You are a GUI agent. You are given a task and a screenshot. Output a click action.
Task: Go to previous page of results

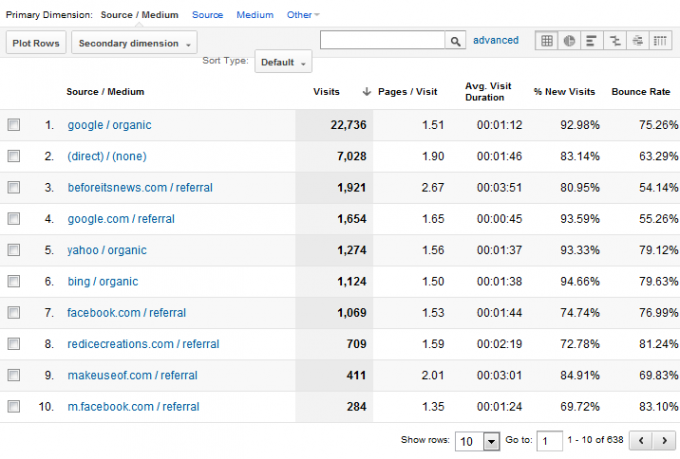point(641,441)
